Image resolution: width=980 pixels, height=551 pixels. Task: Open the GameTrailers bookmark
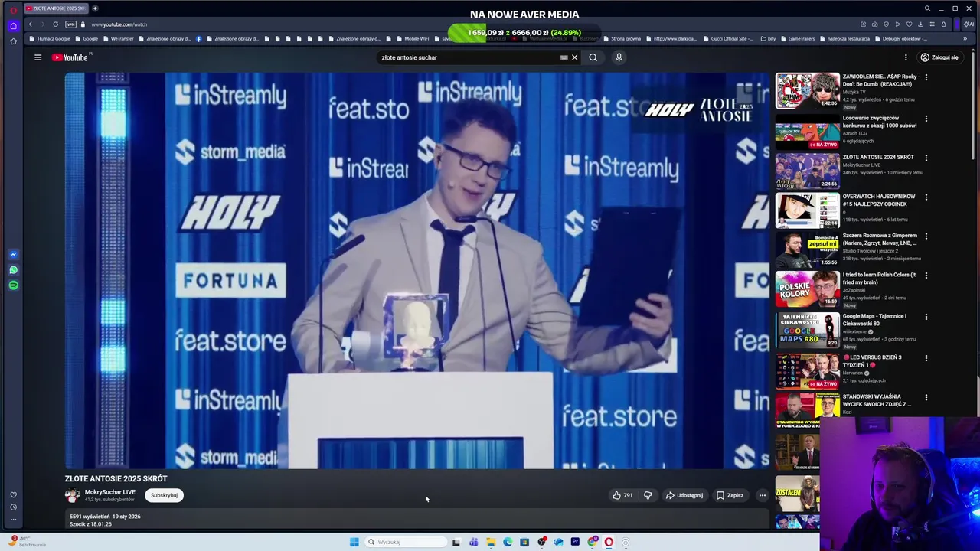[x=798, y=39]
